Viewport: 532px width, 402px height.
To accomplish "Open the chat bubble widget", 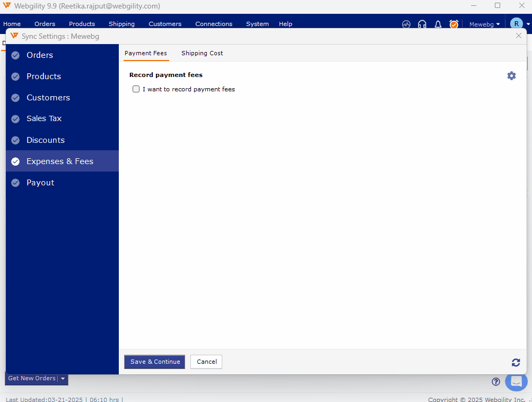I will pyautogui.click(x=516, y=381).
